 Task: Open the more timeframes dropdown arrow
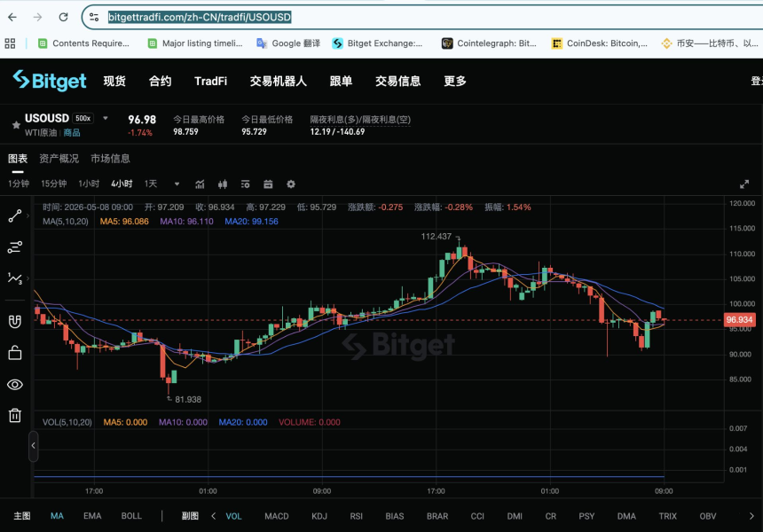click(177, 184)
